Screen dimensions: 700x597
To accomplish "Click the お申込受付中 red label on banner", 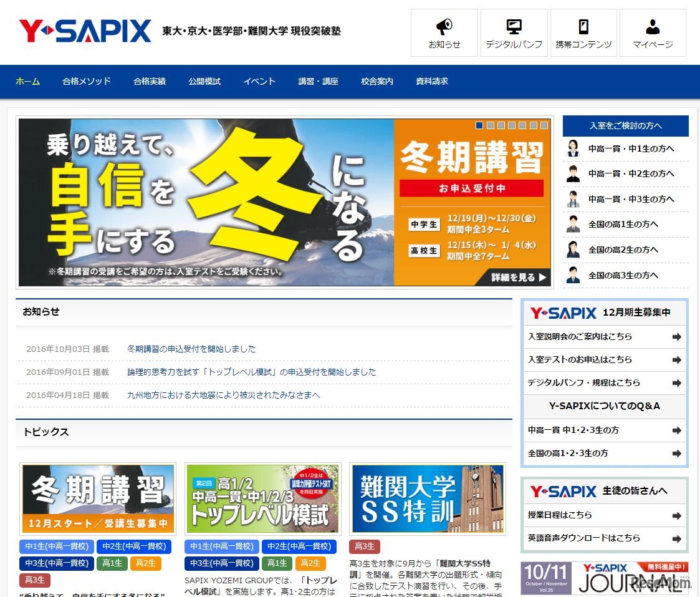I will 471,188.
